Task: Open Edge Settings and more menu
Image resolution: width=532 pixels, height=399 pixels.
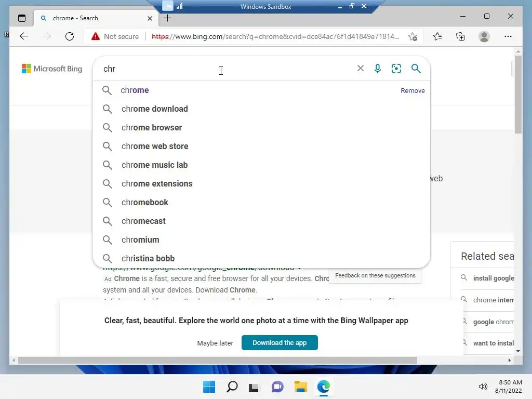Action: [508, 36]
